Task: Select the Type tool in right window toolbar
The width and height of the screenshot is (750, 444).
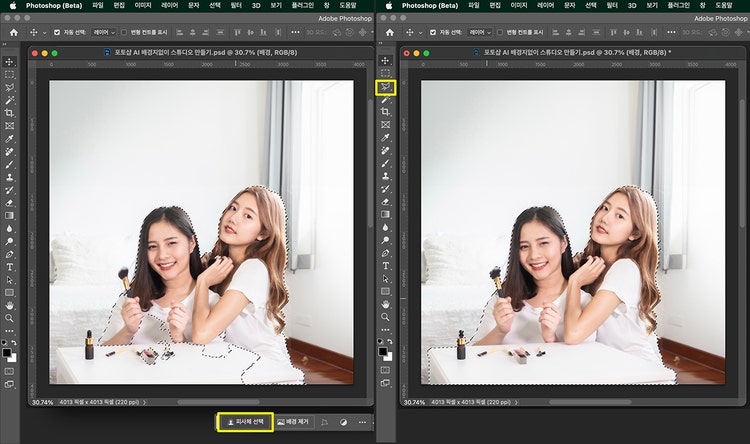Action: pyautogui.click(x=385, y=266)
